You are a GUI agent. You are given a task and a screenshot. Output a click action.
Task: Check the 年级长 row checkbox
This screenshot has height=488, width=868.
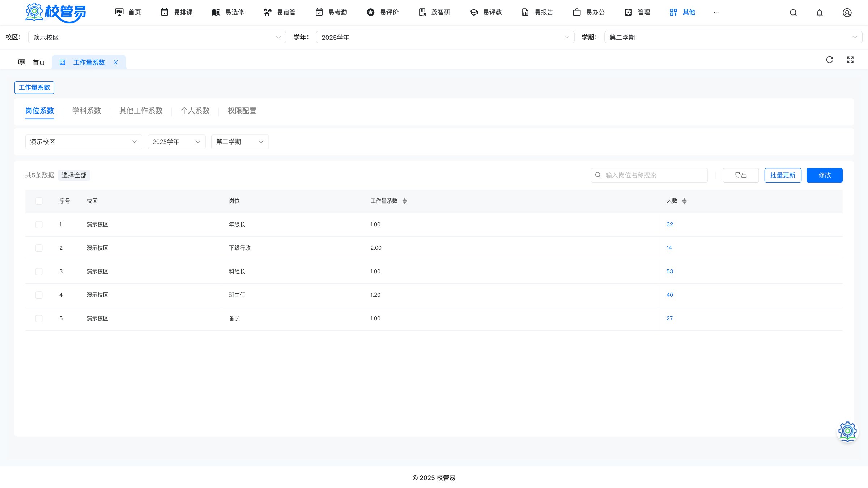click(39, 224)
